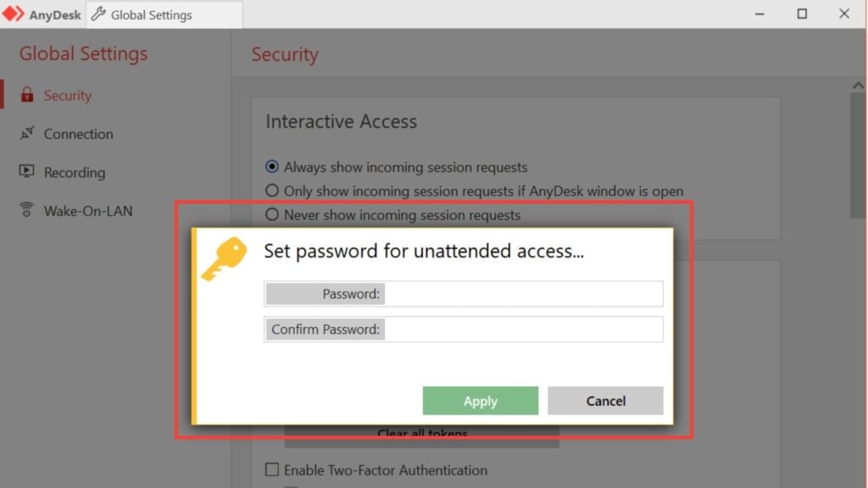
Task: Click the red lock Security icon
Action: click(x=26, y=95)
